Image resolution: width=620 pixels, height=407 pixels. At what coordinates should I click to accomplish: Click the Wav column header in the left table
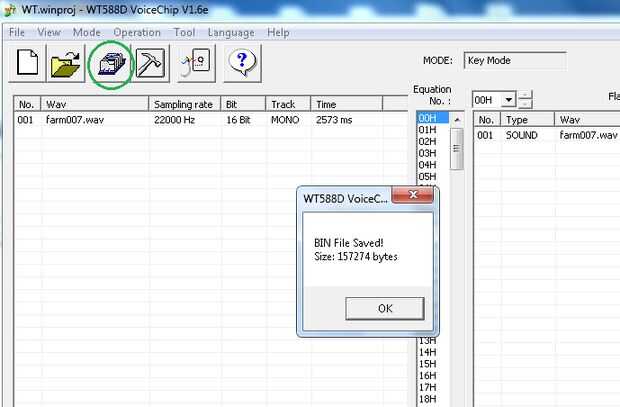click(95, 104)
